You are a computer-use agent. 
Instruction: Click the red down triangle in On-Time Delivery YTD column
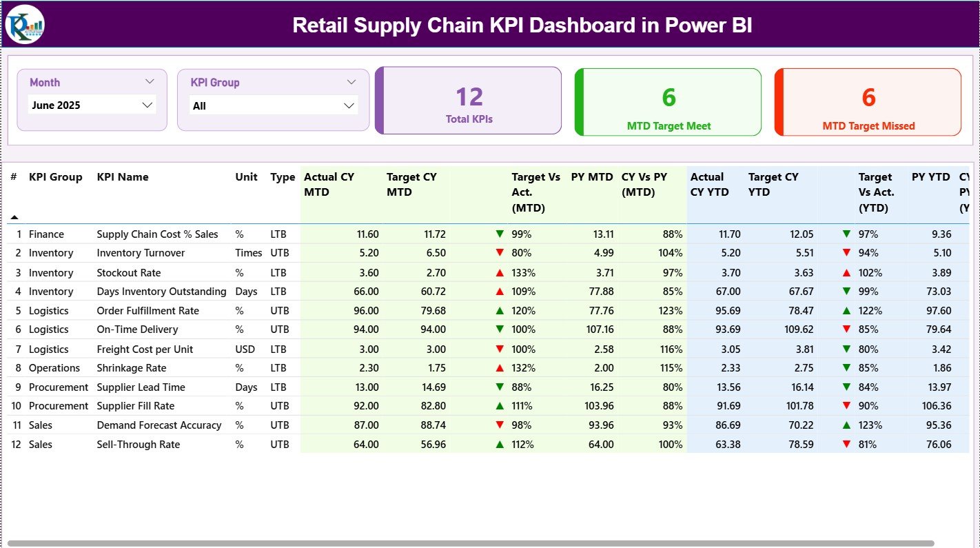(846, 329)
